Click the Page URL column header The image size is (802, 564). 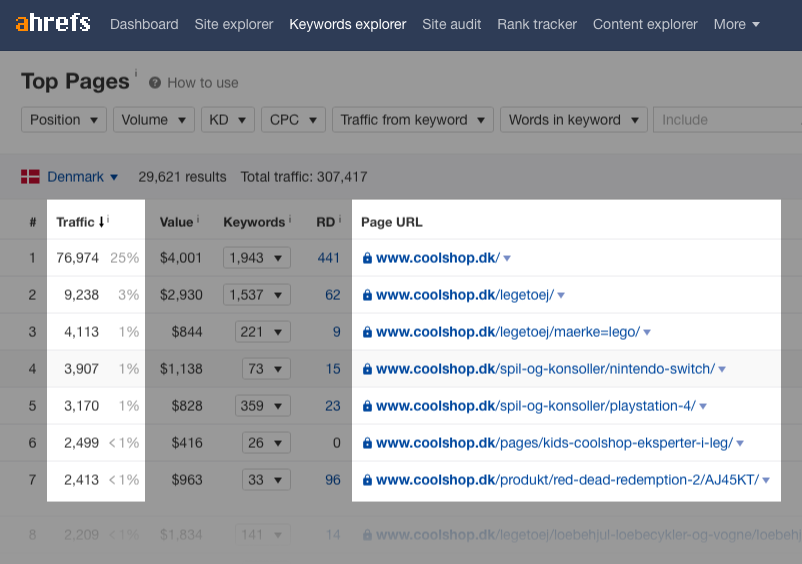click(392, 222)
